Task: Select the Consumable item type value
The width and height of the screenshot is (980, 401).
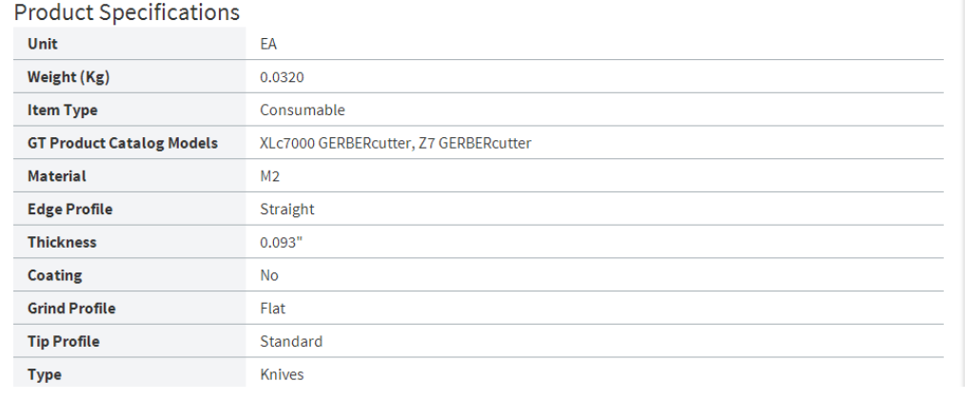Action: pyautogui.click(x=303, y=110)
